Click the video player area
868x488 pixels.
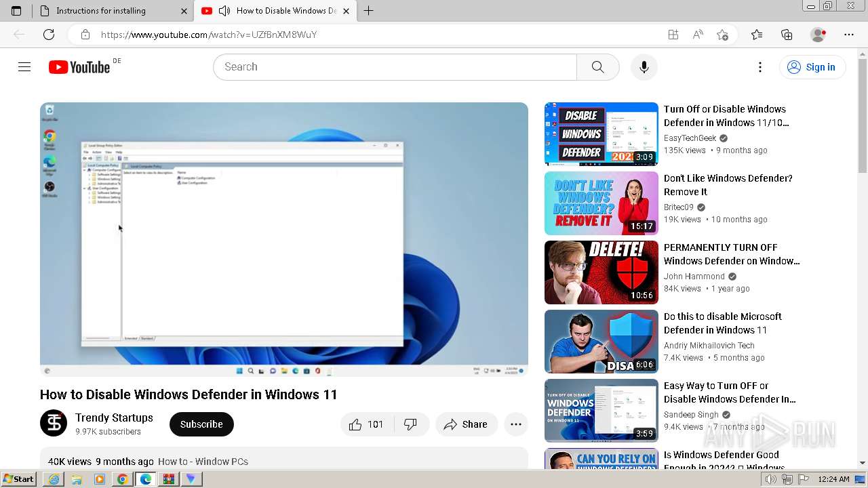tap(284, 239)
